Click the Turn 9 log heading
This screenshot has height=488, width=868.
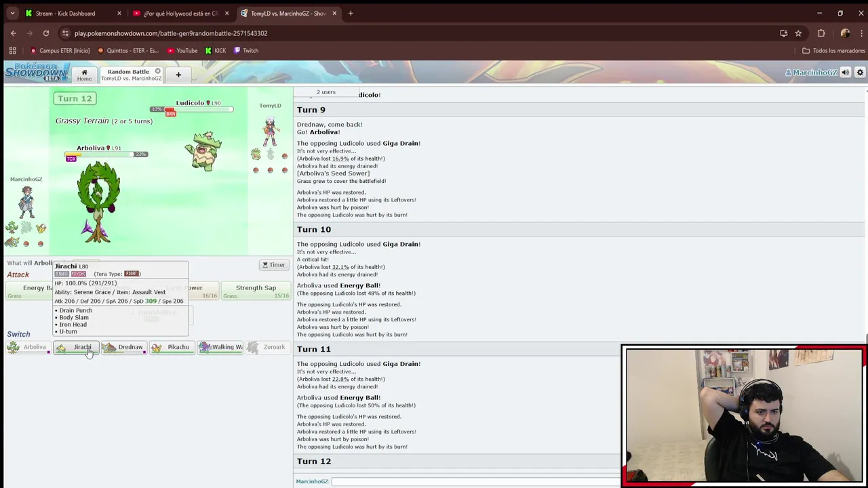(311, 110)
